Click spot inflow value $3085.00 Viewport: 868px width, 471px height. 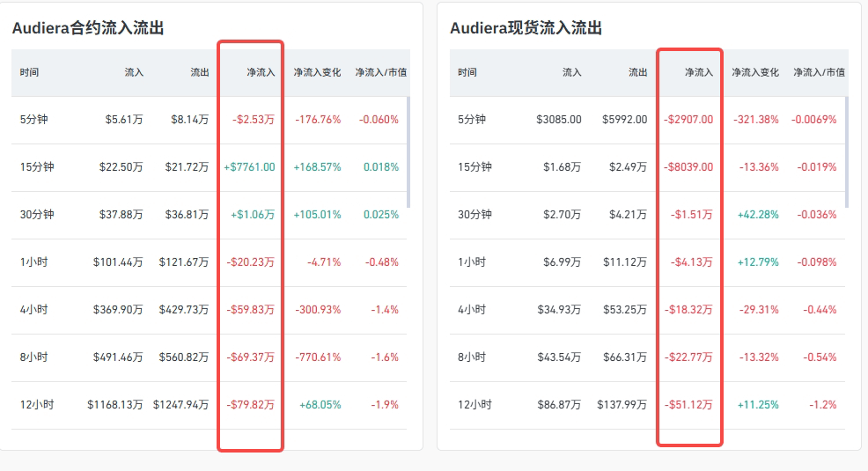[x=558, y=120]
